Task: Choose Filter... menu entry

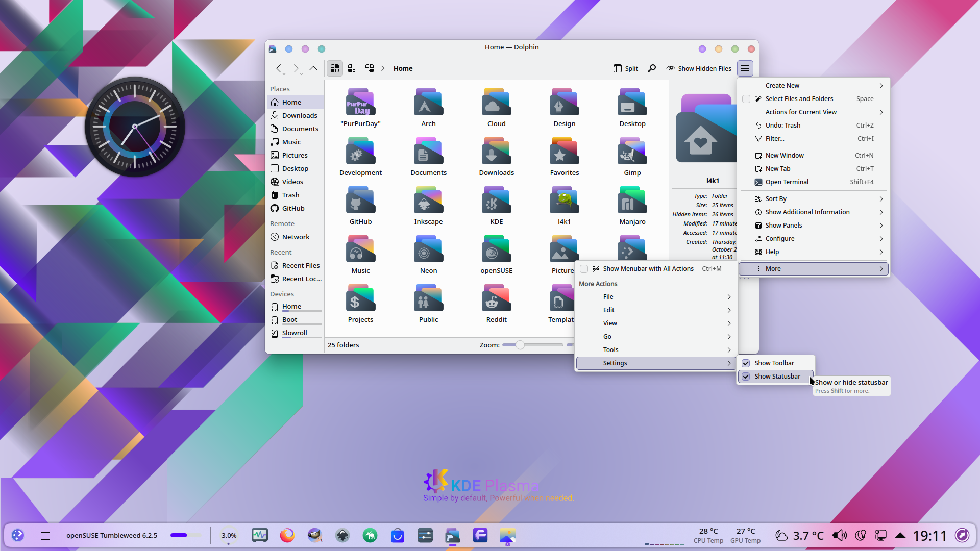Action: tap(814, 139)
